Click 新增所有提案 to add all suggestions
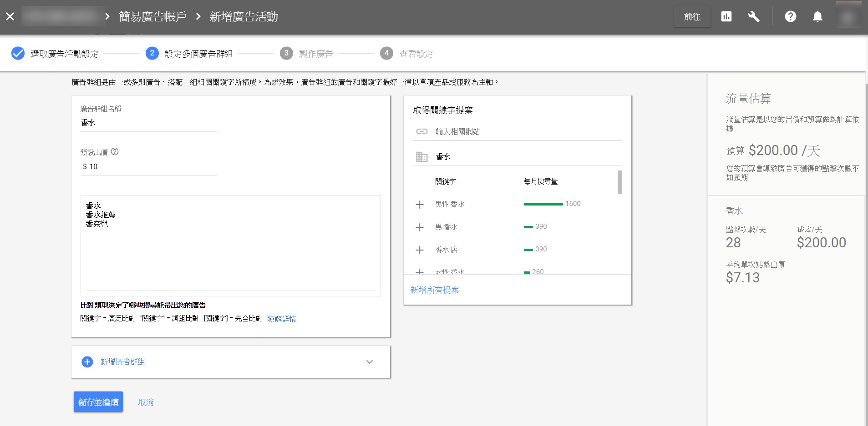Image resolution: width=868 pixels, height=426 pixels. tap(435, 290)
